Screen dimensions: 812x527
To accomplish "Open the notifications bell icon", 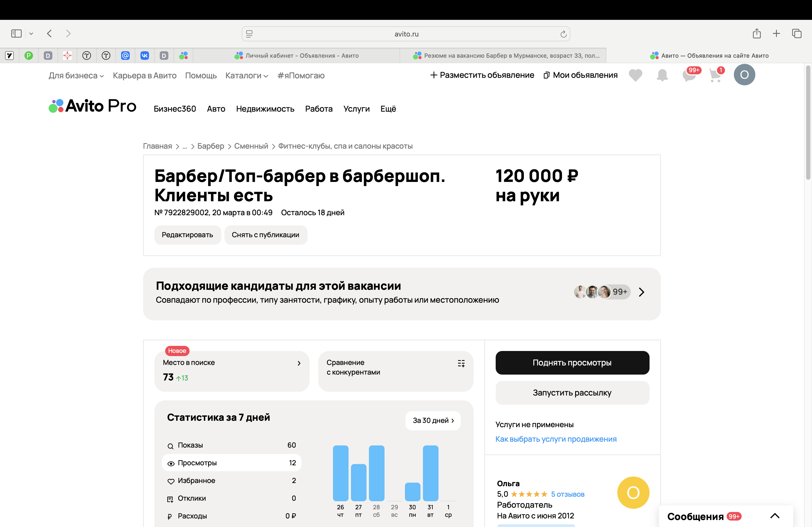I will coord(662,75).
